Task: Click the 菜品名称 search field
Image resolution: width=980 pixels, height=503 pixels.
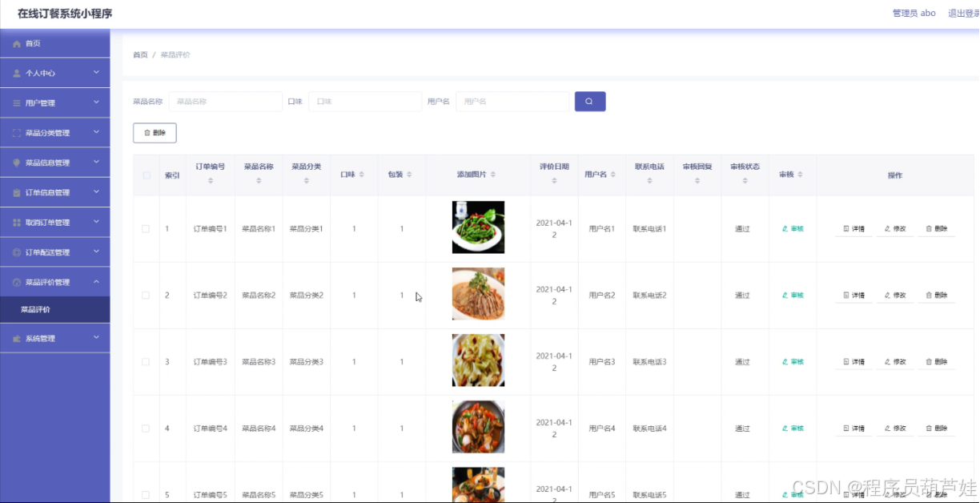Action: [x=225, y=102]
